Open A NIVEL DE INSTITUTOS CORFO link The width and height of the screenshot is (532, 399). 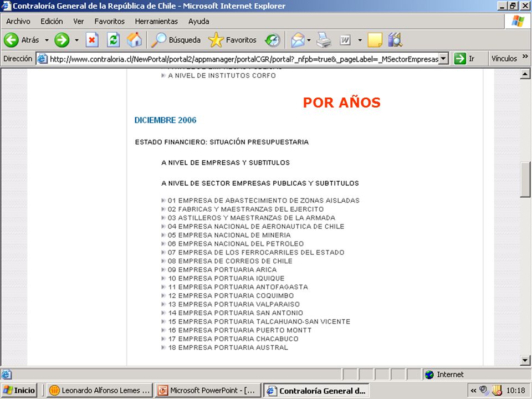[x=222, y=76]
